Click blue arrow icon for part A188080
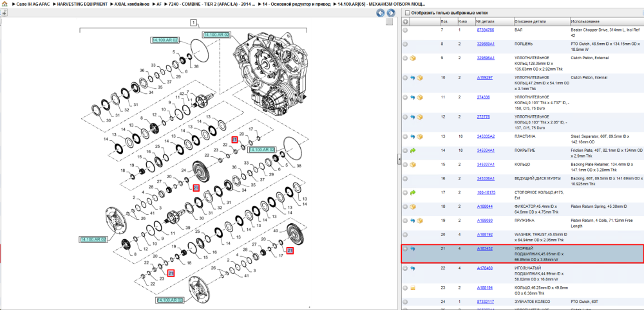Image resolution: width=644 pixels, height=310 pixels. click(x=413, y=221)
